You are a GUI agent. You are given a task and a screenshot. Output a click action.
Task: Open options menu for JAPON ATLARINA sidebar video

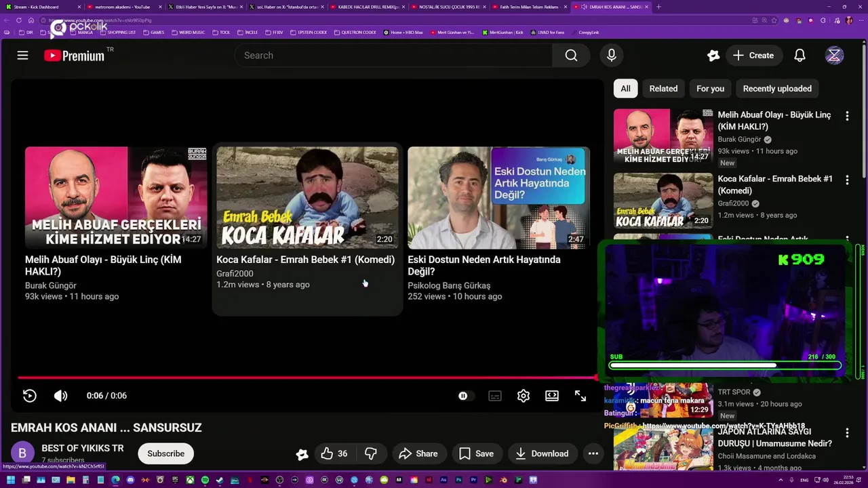847,432
